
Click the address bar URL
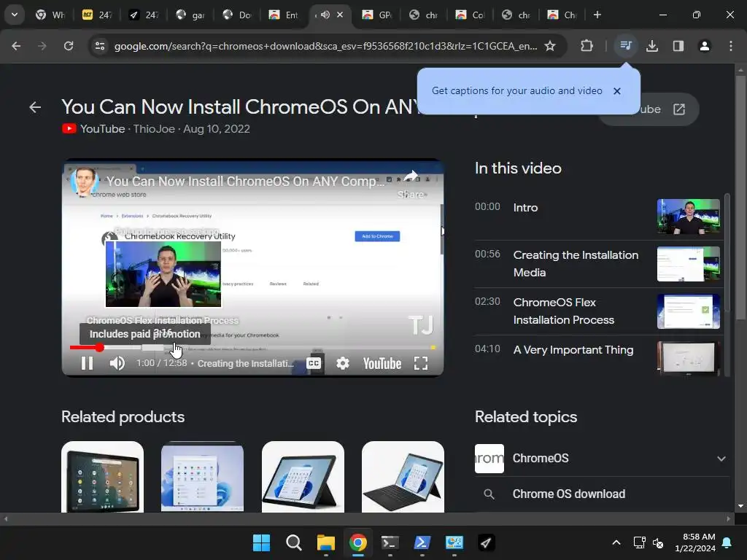[325, 46]
